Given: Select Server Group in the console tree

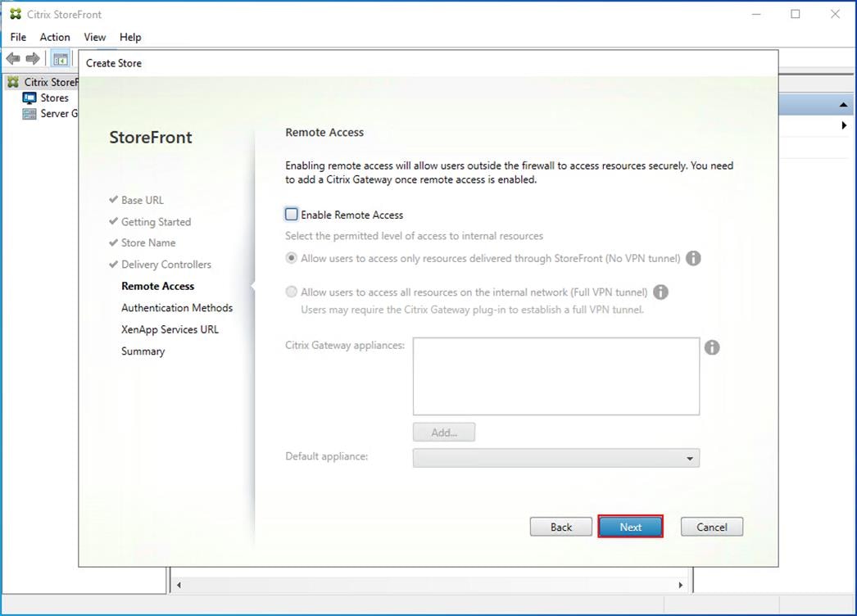Looking at the screenshot, I should point(59,114).
